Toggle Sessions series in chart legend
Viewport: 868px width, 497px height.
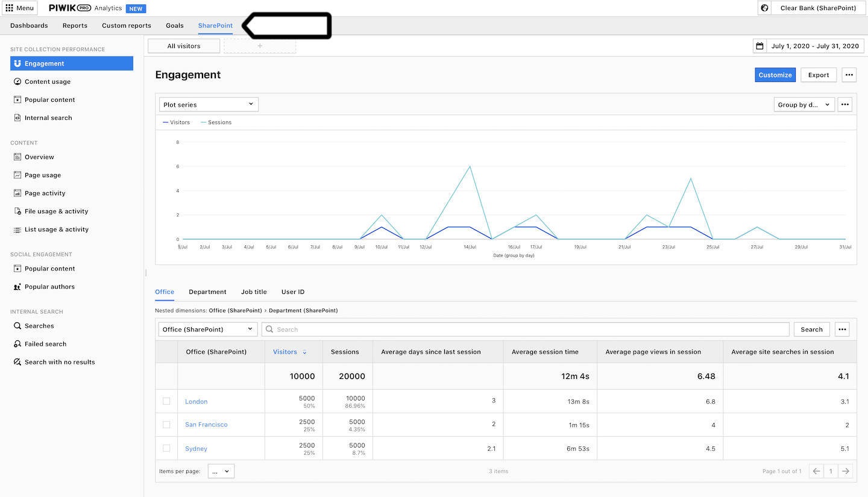coord(216,122)
